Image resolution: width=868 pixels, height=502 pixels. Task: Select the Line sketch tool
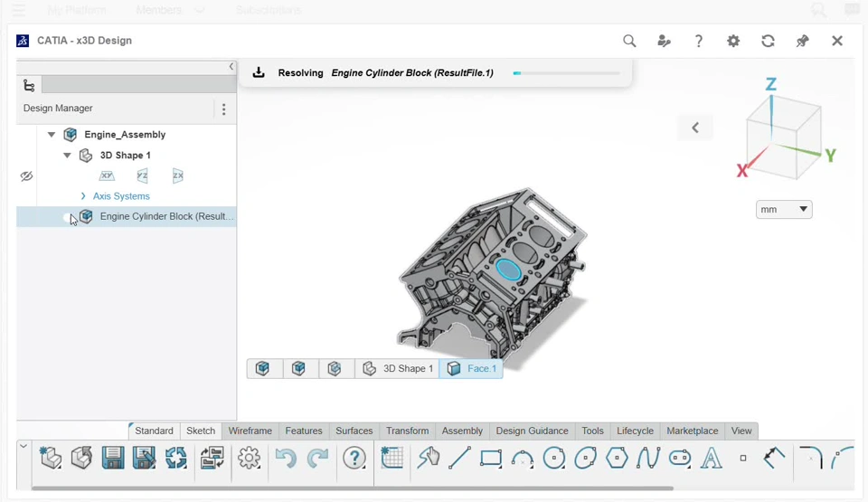459,459
